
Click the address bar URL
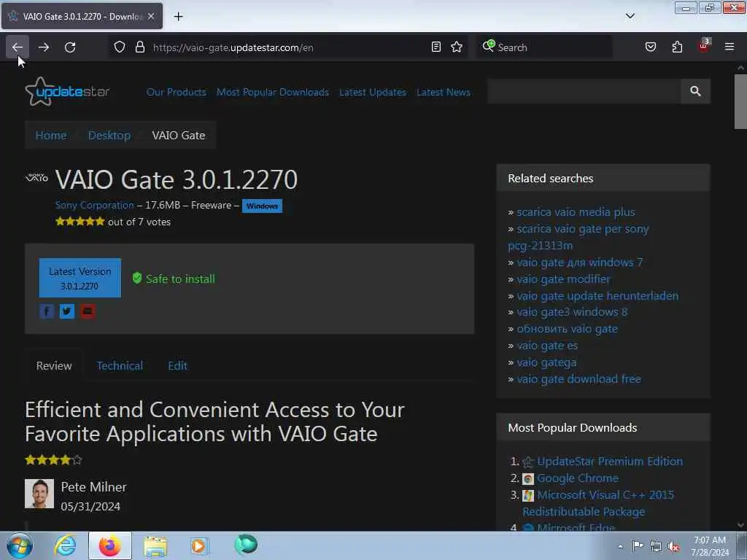[233, 47]
